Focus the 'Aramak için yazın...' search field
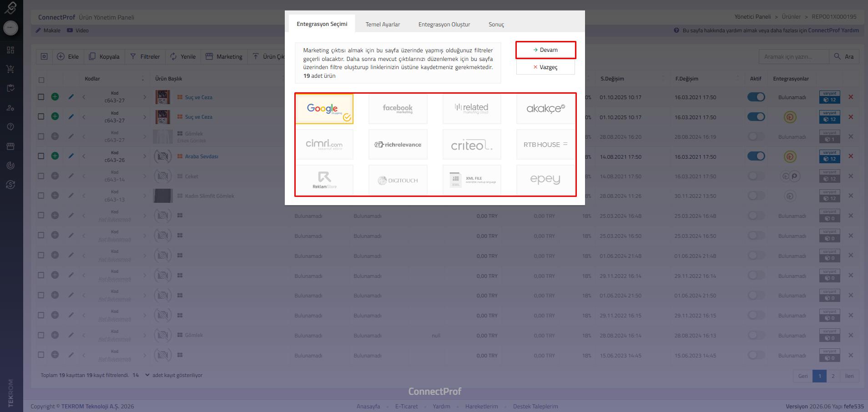Screen dimensions: 868x412 click(794, 56)
